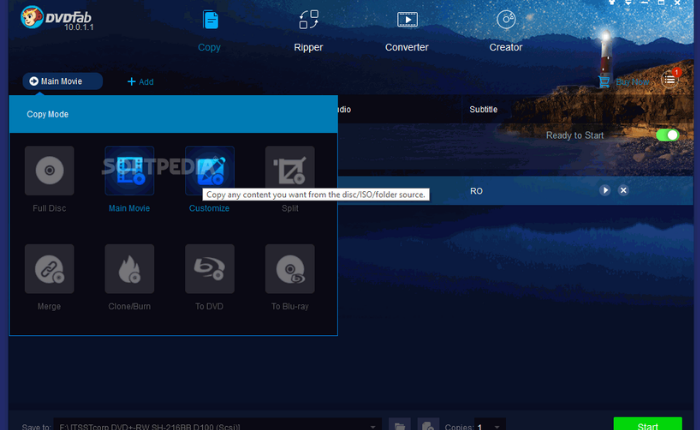Open the Creator module

pos(506,30)
